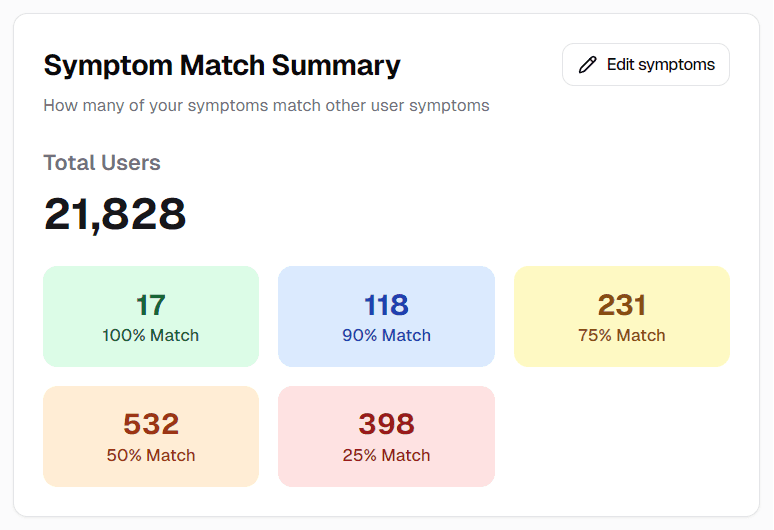
Task: Open the yellow 75% Match card
Action: tap(622, 316)
